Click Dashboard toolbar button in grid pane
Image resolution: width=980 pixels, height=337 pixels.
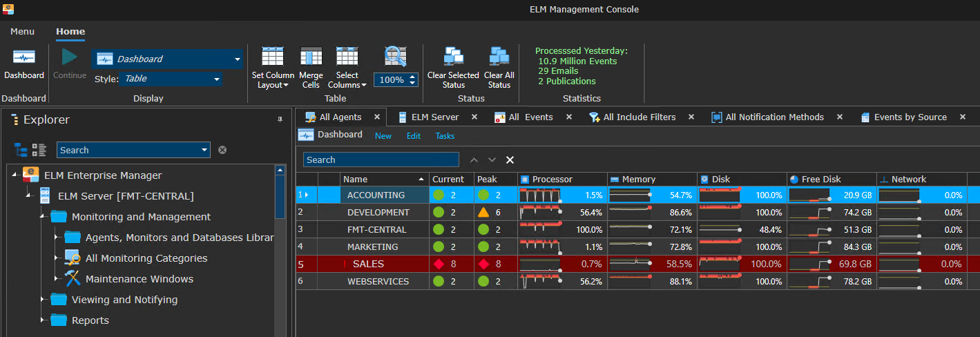click(x=330, y=135)
